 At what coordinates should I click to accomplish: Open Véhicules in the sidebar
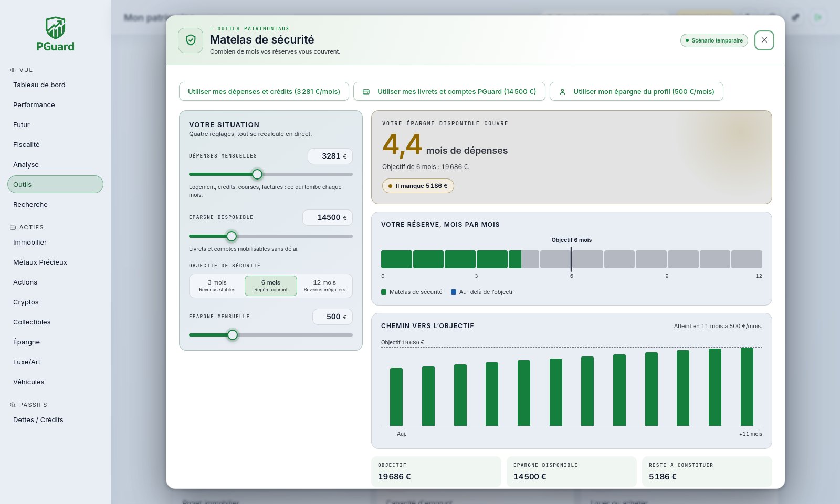tap(55, 382)
